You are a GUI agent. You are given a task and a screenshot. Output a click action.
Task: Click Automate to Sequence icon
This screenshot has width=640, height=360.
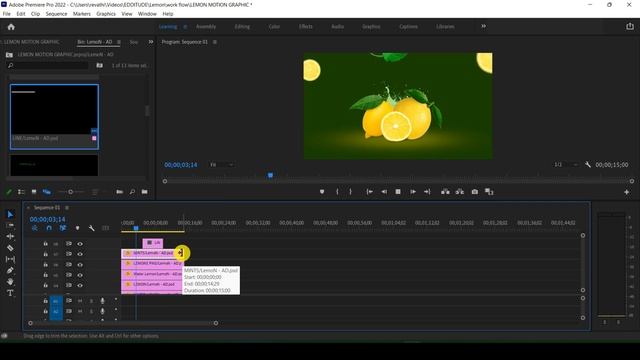[x=119, y=192]
